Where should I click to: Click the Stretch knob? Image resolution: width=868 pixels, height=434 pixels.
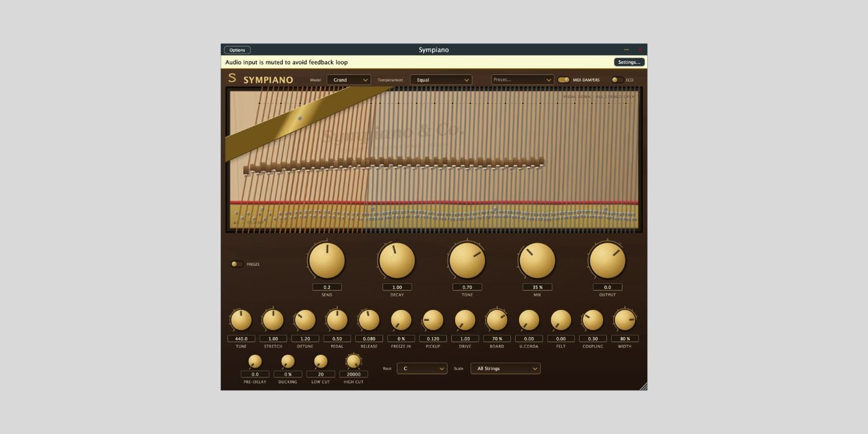pyautogui.click(x=273, y=321)
